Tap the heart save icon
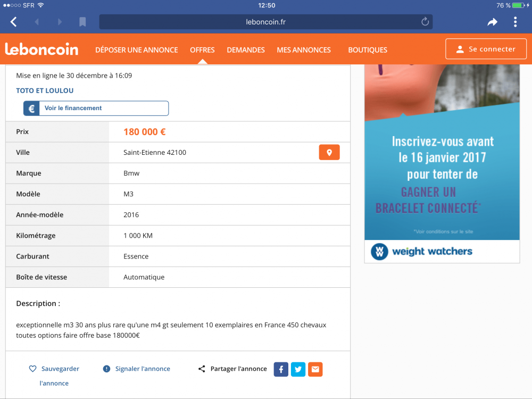This screenshot has width=532, height=399. tap(32, 369)
